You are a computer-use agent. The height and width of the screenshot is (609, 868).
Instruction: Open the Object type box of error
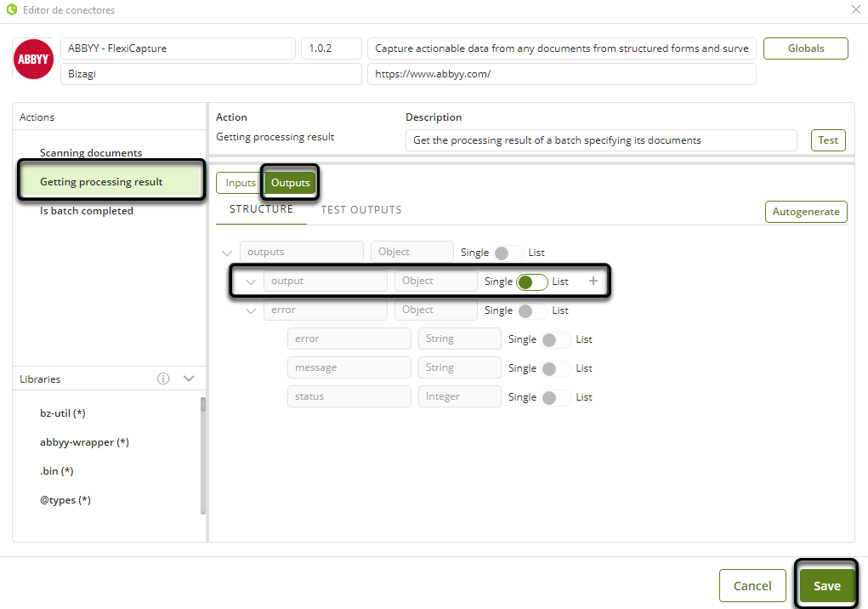(435, 310)
